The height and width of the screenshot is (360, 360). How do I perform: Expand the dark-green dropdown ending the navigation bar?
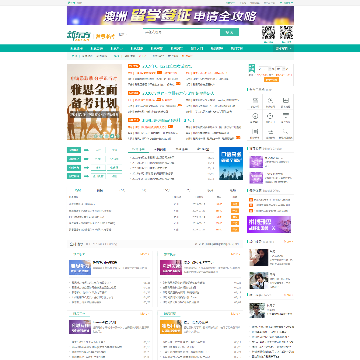click(283, 48)
